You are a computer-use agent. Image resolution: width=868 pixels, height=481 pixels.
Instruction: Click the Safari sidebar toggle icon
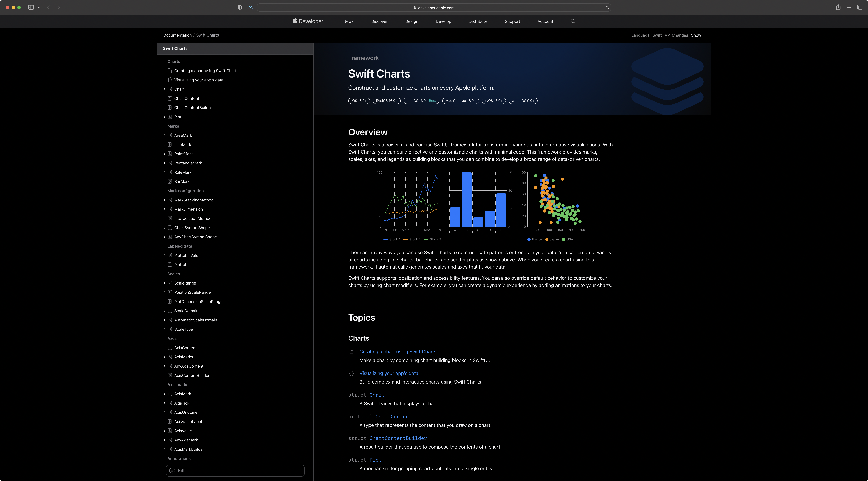tap(31, 7)
